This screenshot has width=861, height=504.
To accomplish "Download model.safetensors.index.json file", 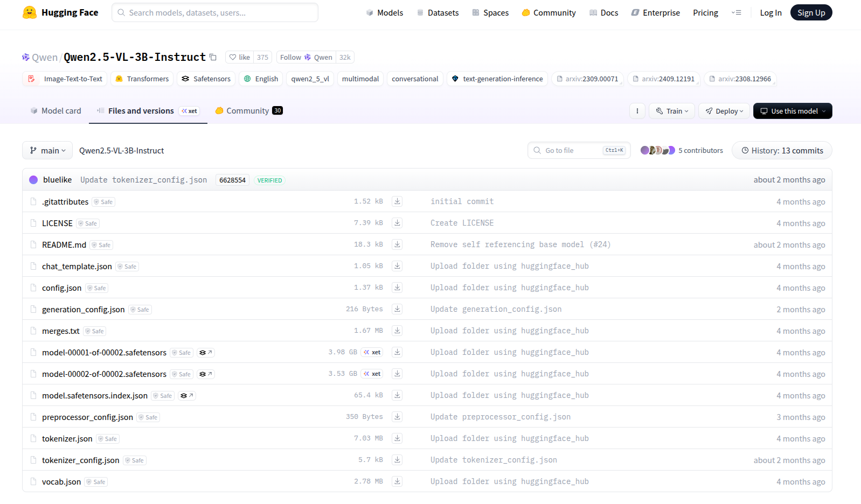I will 397,395.
